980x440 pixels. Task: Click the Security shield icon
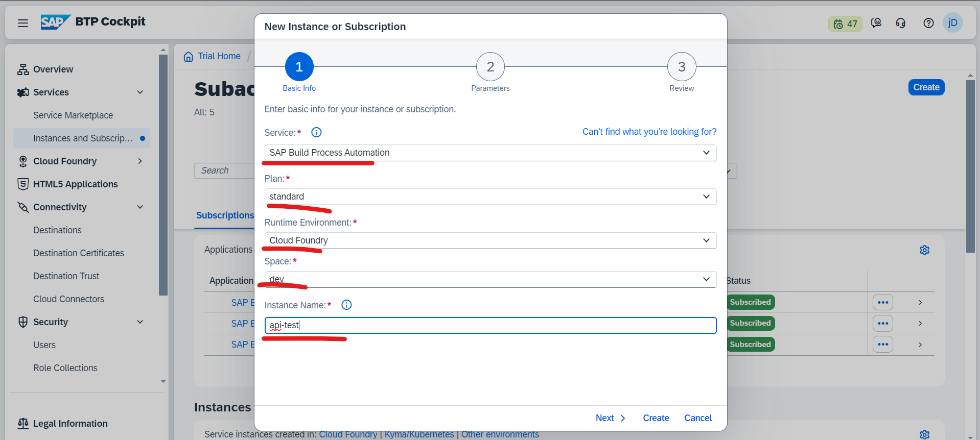(23, 322)
